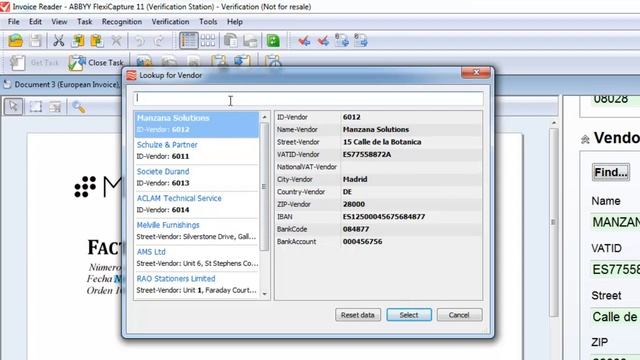The height and width of the screenshot is (360, 640).
Task: Click the Open image icon in toolbar
Action: pyautogui.click(x=16, y=41)
